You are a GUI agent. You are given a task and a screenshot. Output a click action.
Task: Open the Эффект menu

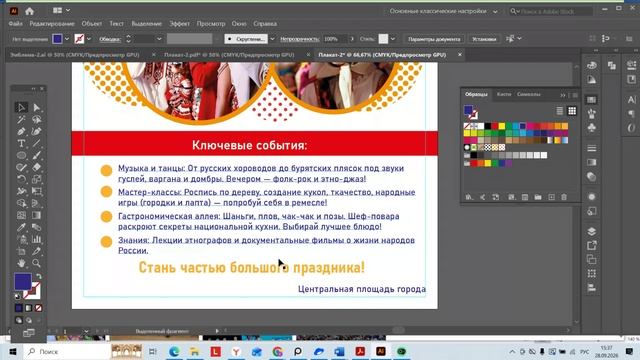180,24
